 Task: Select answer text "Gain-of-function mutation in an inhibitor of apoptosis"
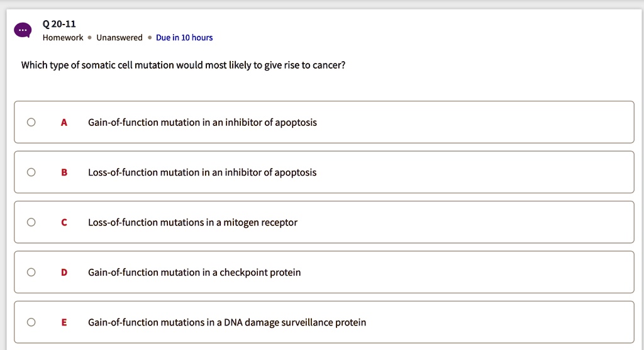(202, 122)
